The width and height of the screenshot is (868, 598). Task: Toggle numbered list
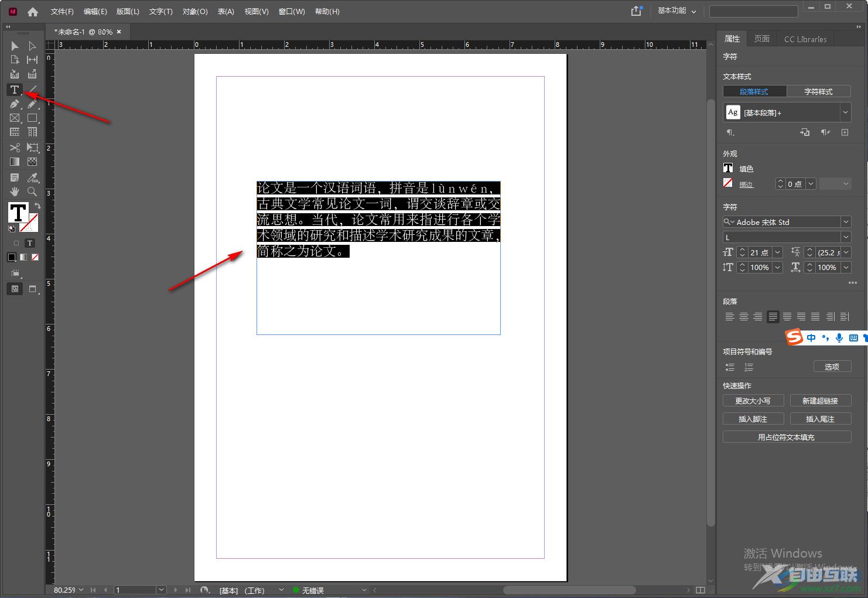tap(749, 367)
